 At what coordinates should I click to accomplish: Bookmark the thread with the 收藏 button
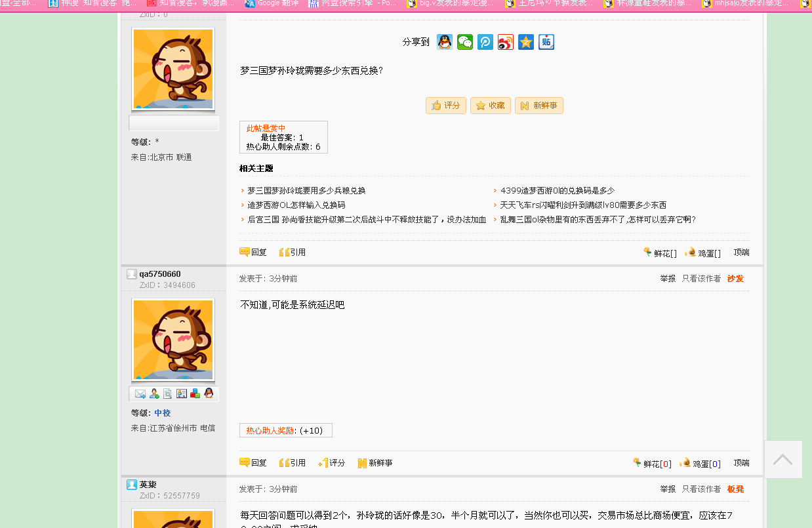[x=491, y=106]
